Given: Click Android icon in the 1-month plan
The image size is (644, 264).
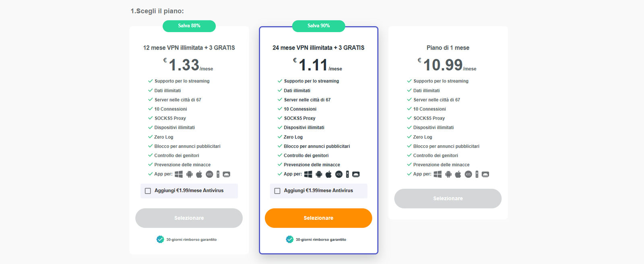Looking at the screenshot, I should [x=448, y=174].
